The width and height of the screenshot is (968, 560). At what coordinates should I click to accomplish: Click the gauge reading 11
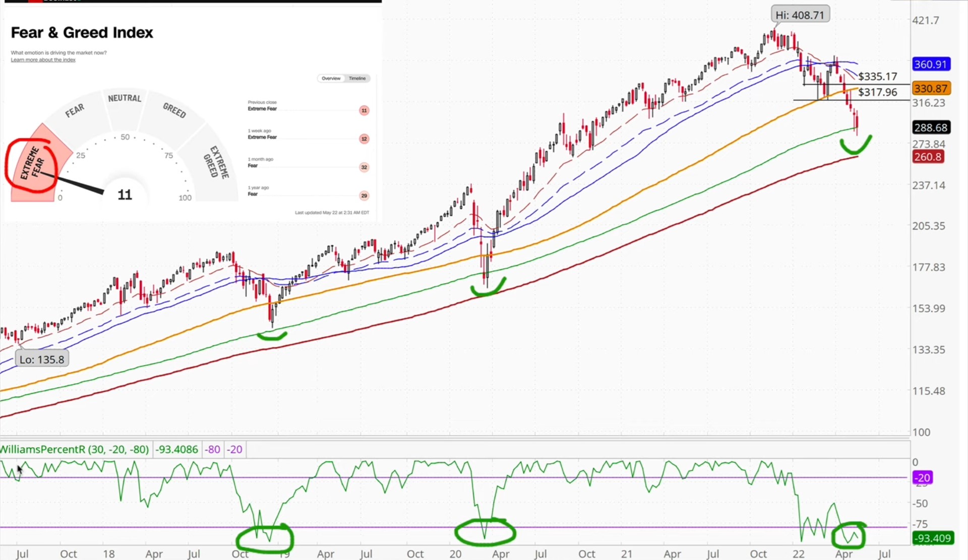(x=125, y=195)
